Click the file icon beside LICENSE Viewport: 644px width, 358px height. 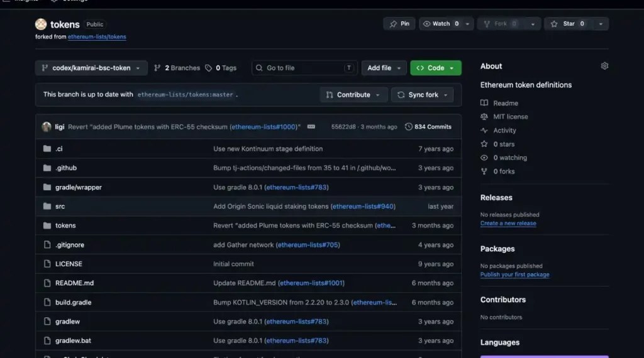click(47, 264)
